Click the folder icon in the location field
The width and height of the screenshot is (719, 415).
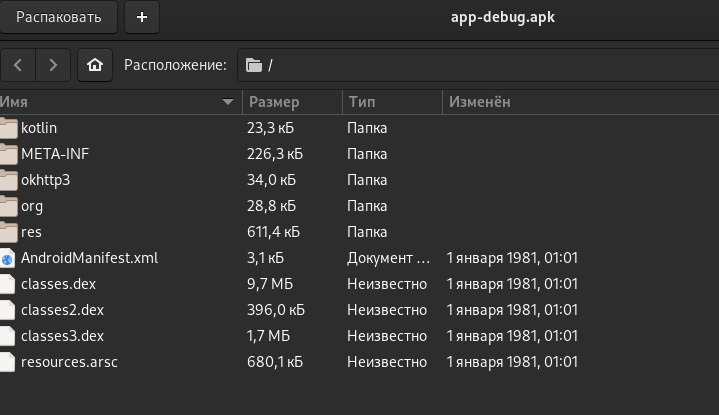click(254, 65)
